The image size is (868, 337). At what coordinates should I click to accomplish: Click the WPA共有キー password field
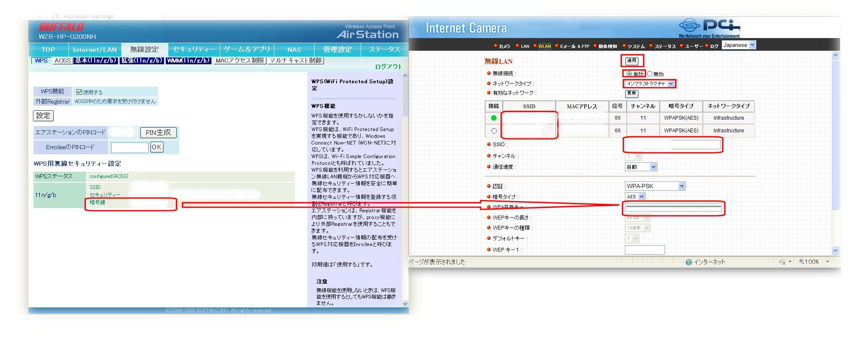[674, 207]
